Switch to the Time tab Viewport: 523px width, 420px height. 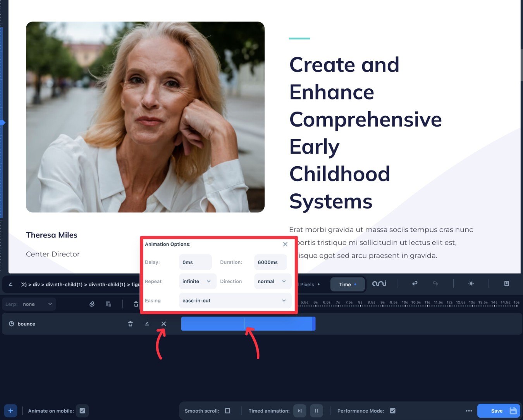click(x=348, y=284)
